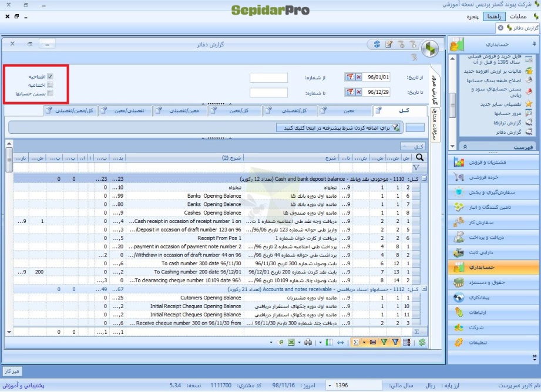Click the از شماره input field

[x=268, y=77]
